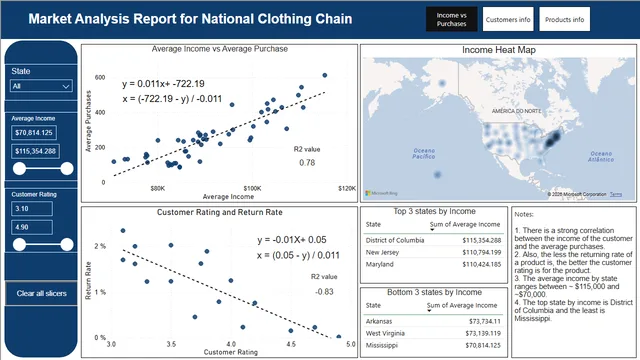Click the Alaska heat spot on map

[442, 83]
